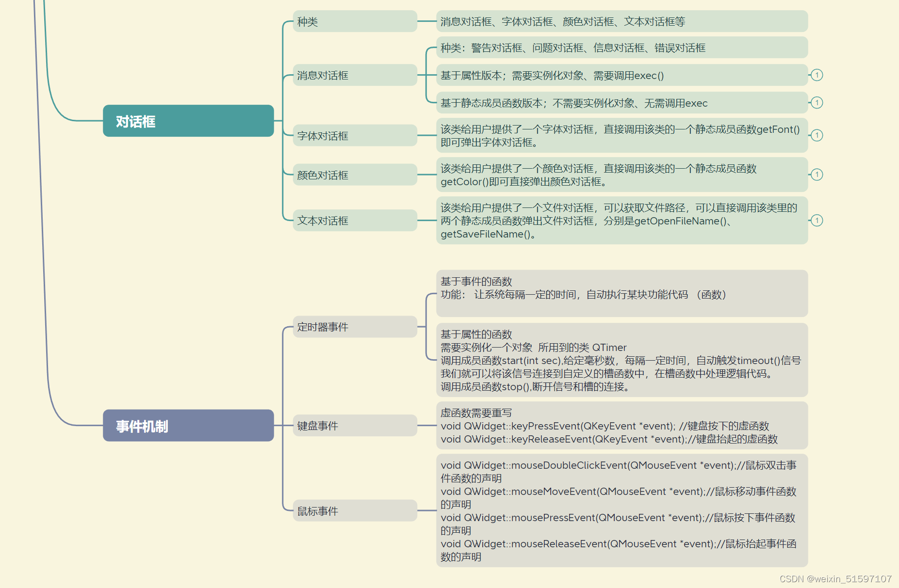The width and height of the screenshot is (899, 588).
Task: Select the 鼠标事件 subtopic node
Action: coord(355,511)
